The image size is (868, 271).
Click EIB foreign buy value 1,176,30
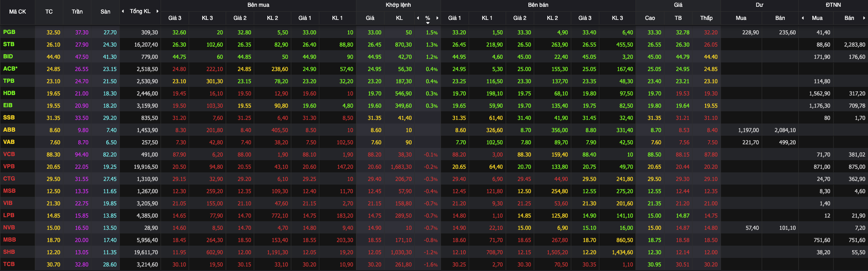coord(820,106)
